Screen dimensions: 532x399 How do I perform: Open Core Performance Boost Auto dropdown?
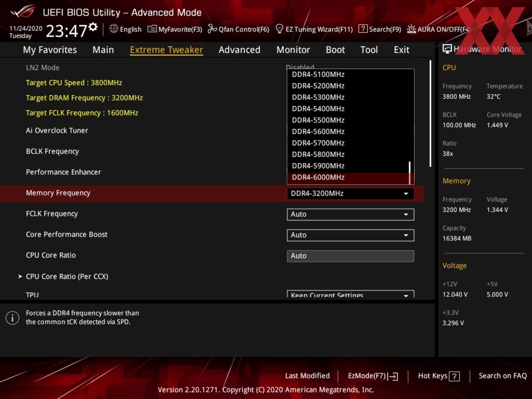pos(350,235)
